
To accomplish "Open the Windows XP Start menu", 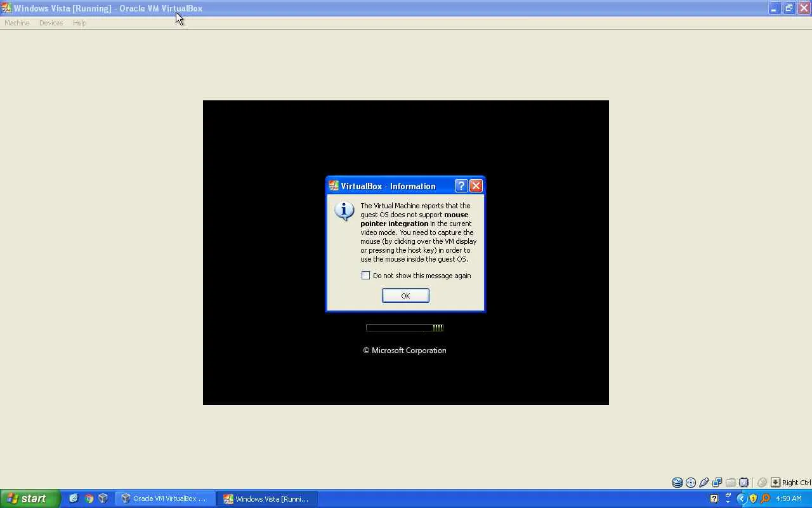I will click(x=30, y=498).
